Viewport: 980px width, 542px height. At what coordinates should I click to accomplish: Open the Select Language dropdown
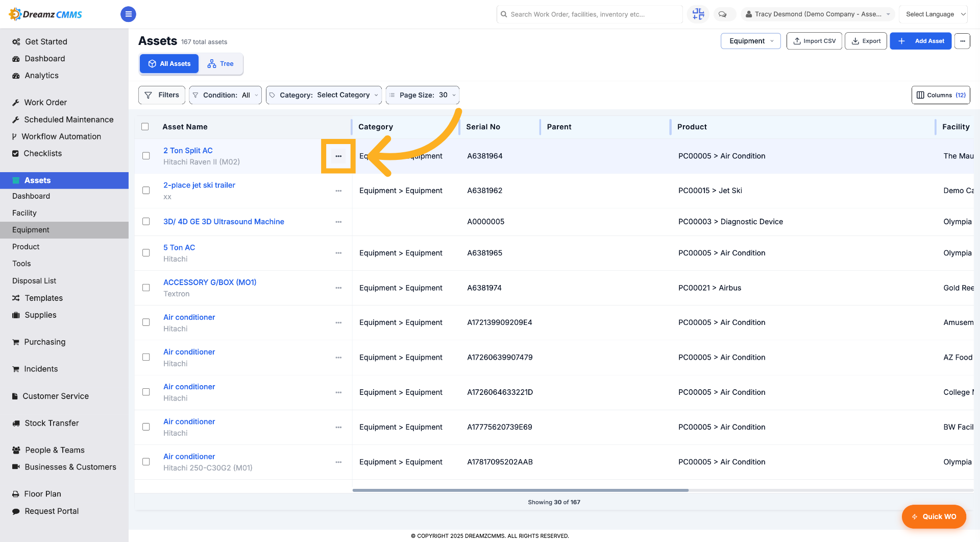coord(933,14)
